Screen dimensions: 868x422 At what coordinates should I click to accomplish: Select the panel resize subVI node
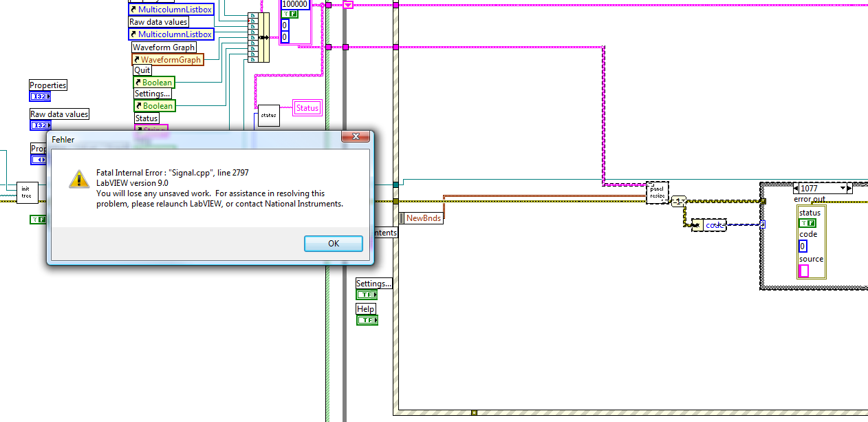658,192
